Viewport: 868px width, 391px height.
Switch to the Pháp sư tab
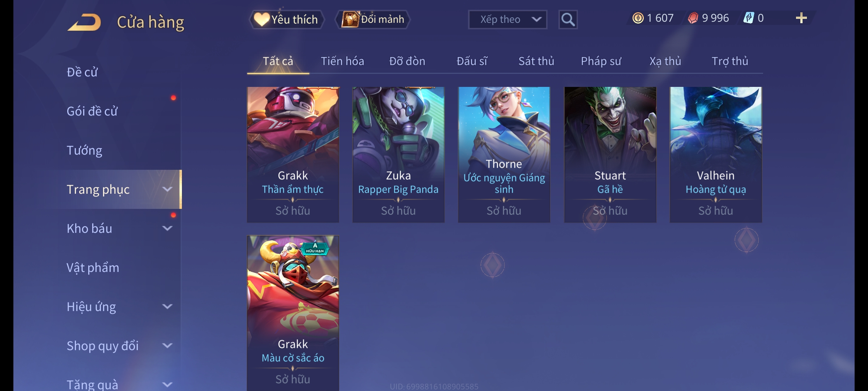601,61
